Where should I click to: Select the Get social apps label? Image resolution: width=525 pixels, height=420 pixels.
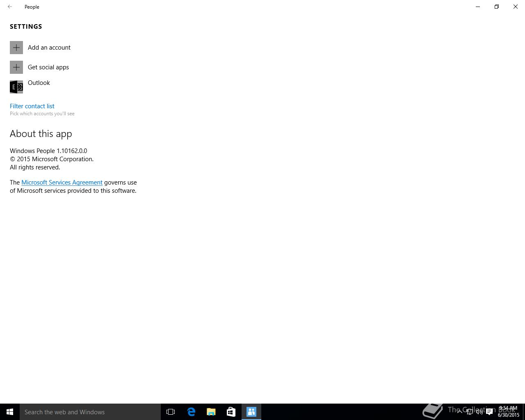click(x=48, y=67)
